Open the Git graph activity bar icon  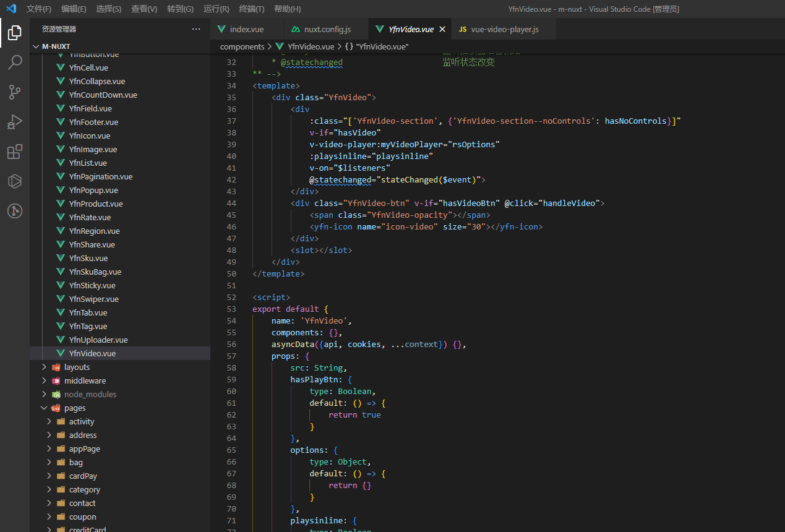click(15, 211)
